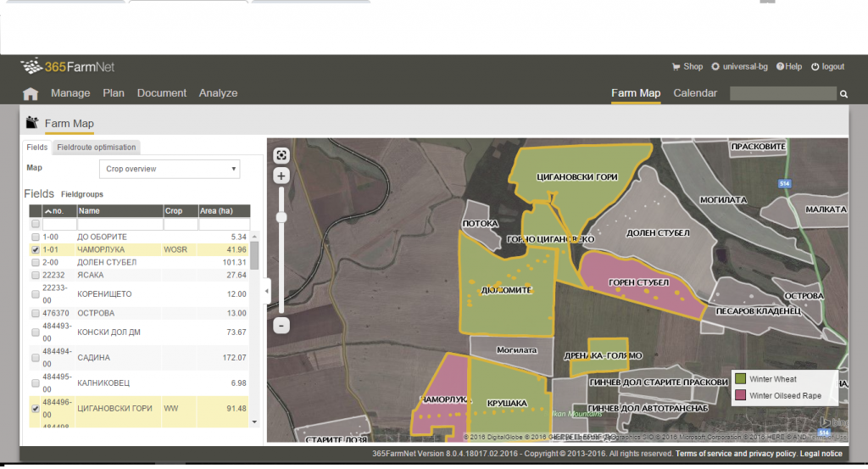The height and width of the screenshot is (469, 868).
Task: Open the Analyze menu
Action: point(218,93)
